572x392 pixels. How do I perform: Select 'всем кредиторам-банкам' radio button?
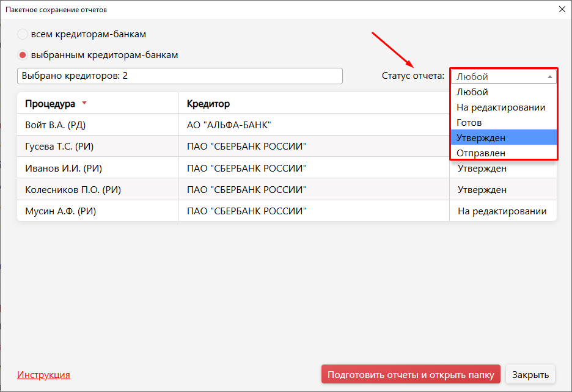pyautogui.click(x=23, y=34)
